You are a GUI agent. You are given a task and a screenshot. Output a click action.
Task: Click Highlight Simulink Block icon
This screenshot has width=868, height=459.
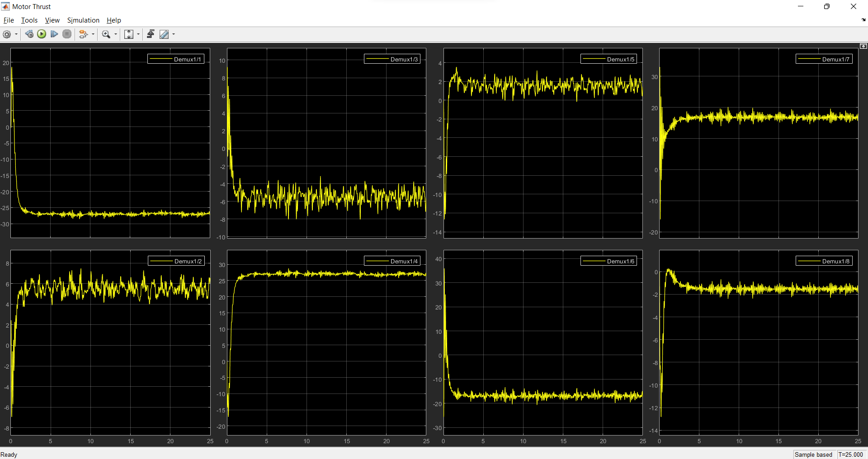coord(83,34)
